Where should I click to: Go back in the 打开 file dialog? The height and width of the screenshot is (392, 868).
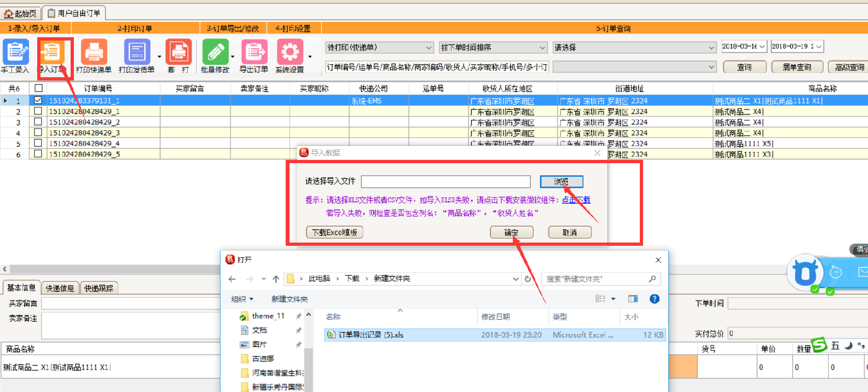[232, 279]
